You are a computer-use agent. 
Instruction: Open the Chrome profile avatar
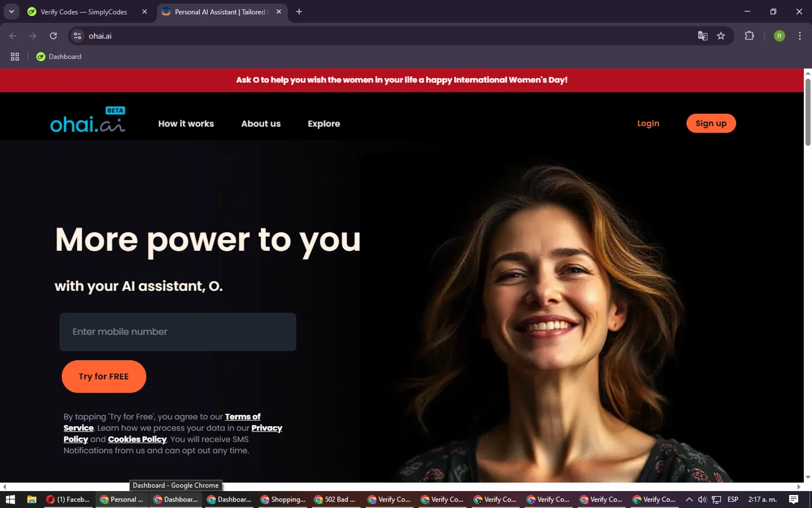(780, 36)
